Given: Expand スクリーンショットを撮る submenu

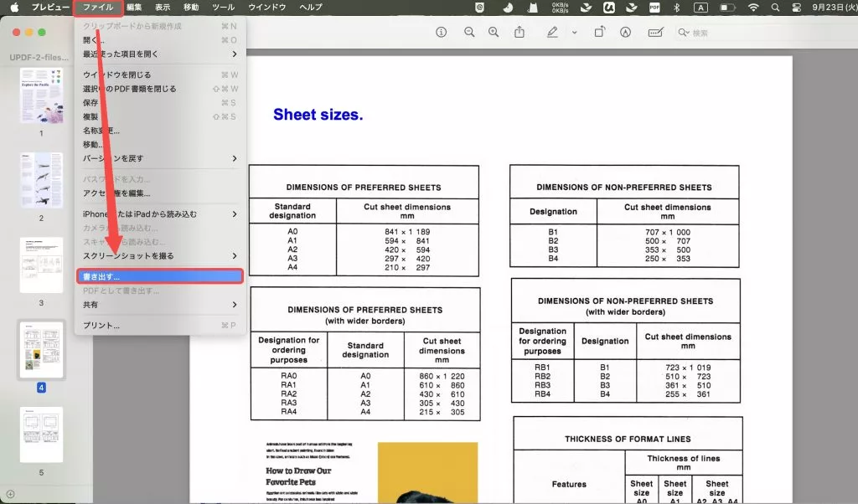Looking at the screenshot, I should tap(160, 256).
